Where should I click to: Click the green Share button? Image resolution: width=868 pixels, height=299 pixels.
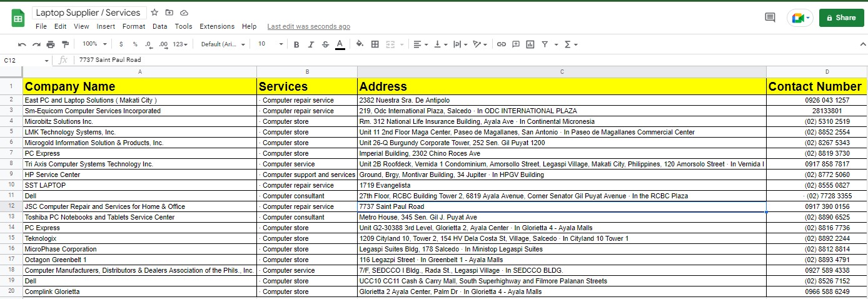tap(840, 18)
